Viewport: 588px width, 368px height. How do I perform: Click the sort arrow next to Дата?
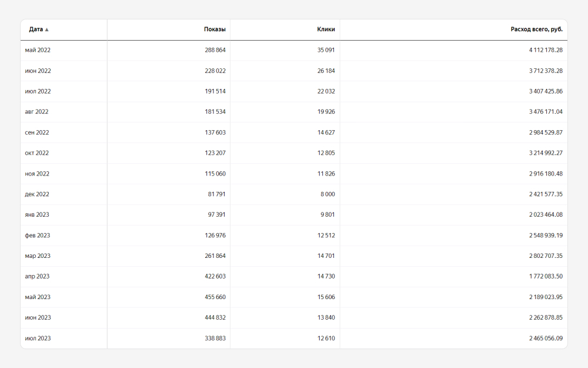(x=47, y=29)
